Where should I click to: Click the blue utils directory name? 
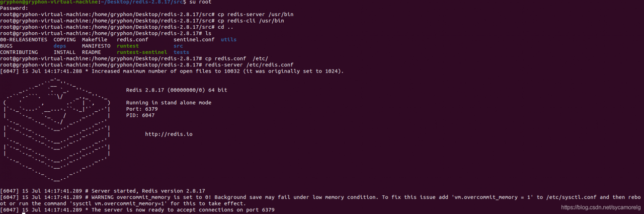(x=228, y=39)
